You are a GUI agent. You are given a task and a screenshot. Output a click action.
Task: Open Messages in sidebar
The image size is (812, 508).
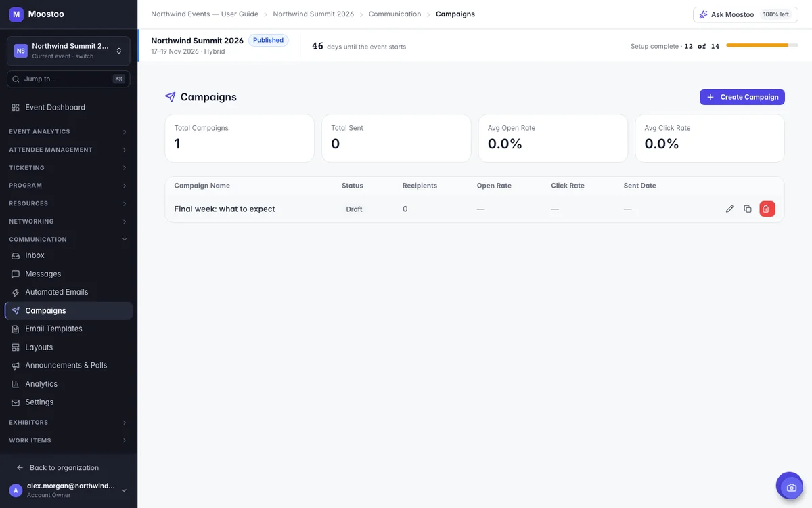click(68, 274)
